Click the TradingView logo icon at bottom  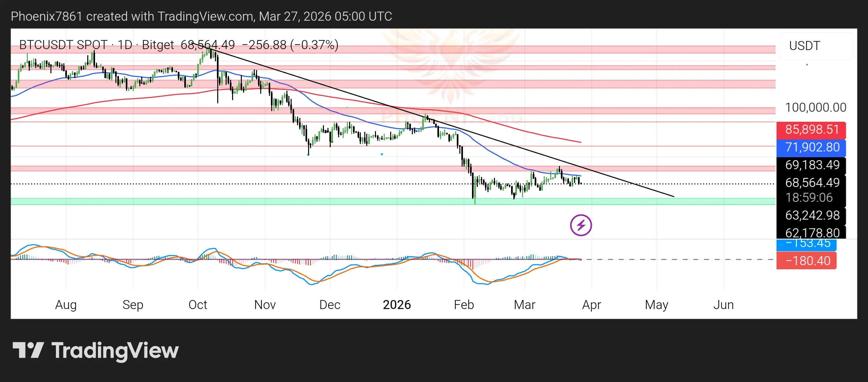tap(28, 350)
